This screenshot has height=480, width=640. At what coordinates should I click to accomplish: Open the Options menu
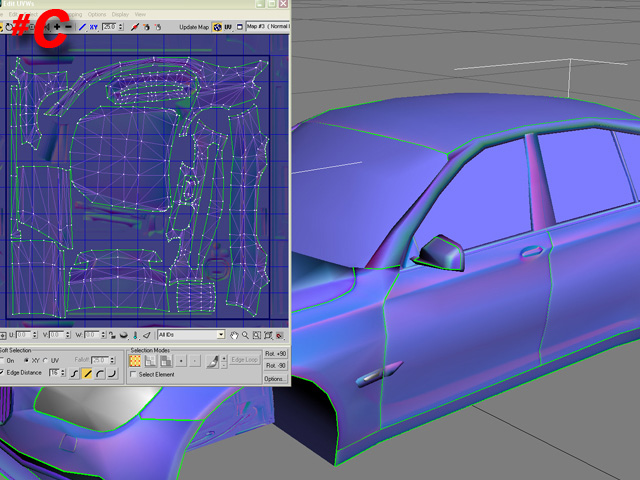97,14
